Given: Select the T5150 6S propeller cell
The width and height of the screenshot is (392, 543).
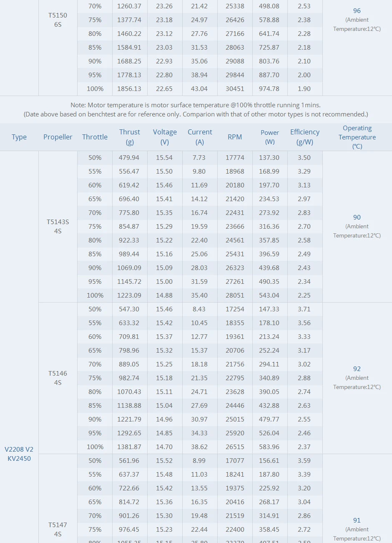Looking at the screenshot, I should click(x=58, y=20).
